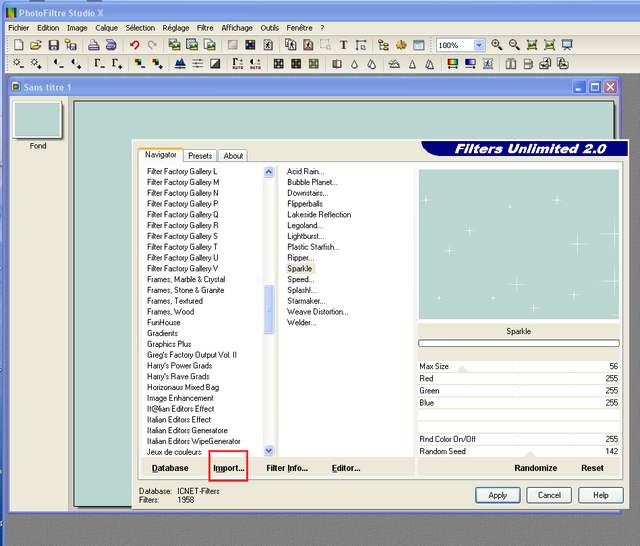This screenshot has height=546, width=640.
Task: Click the Editor... button
Action: pos(346,468)
